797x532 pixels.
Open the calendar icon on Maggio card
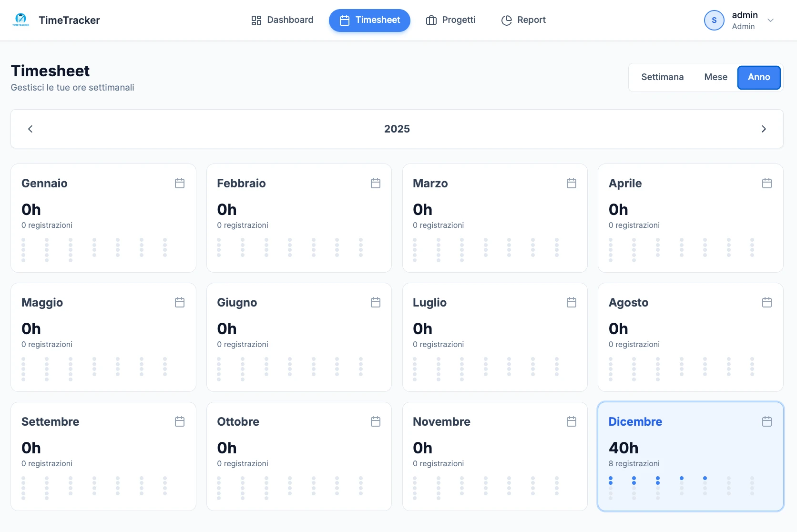[180, 302]
